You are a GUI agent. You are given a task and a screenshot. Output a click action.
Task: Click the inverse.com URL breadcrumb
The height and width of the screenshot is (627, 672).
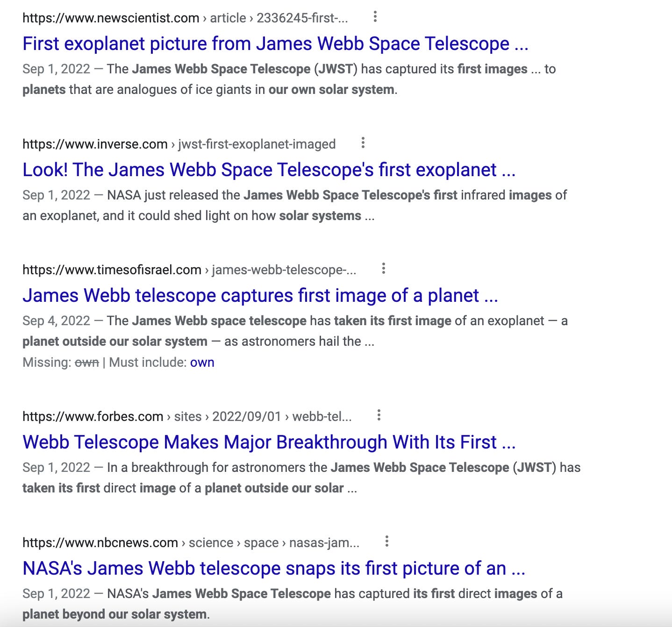[x=179, y=144]
